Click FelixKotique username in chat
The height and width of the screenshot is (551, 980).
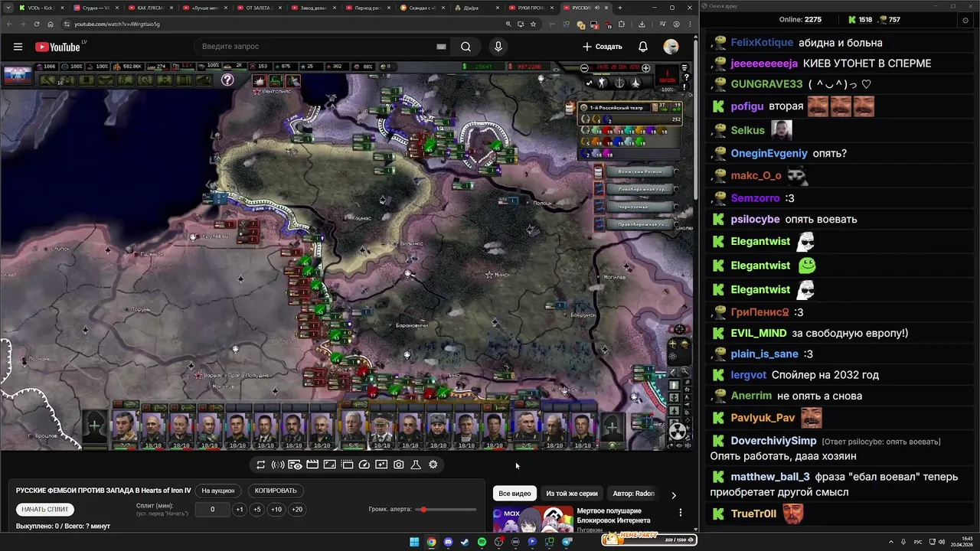pos(762,43)
